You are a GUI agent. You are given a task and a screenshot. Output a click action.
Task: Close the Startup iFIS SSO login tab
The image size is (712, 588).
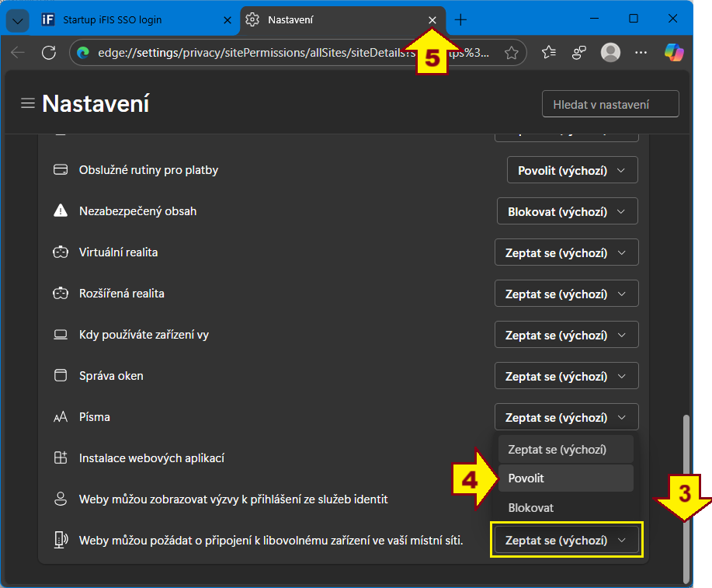point(227,20)
